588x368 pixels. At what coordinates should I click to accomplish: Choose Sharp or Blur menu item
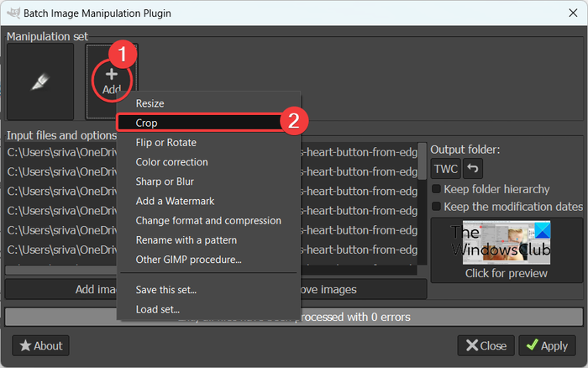tap(166, 181)
